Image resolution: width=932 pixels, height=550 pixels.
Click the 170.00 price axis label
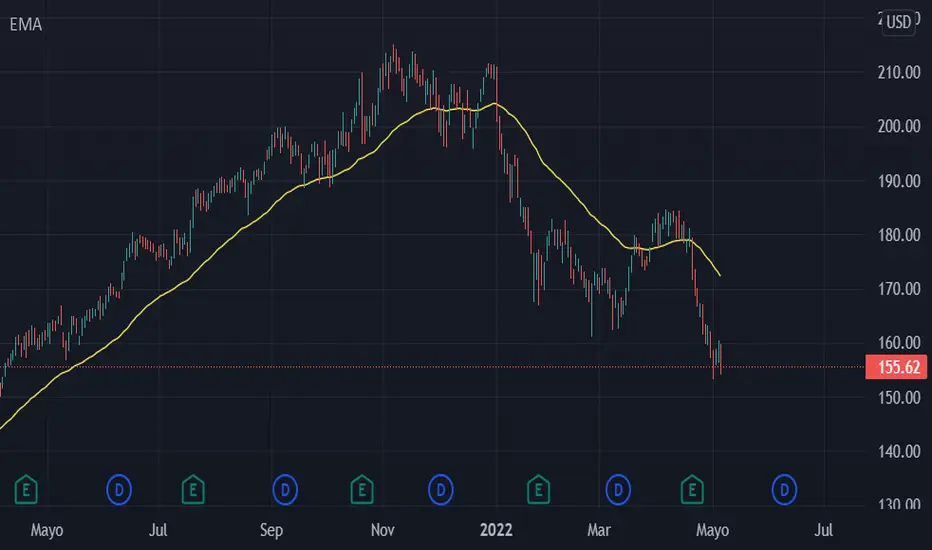coord(899,289)
